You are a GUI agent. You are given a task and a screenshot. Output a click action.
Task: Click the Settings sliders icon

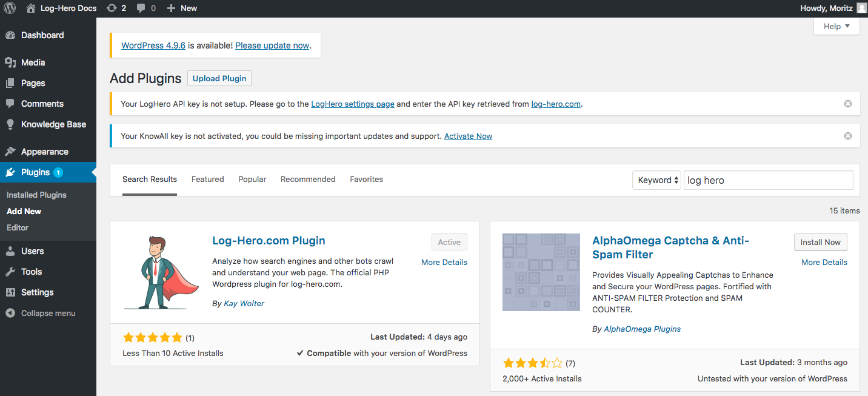(10, 292)
